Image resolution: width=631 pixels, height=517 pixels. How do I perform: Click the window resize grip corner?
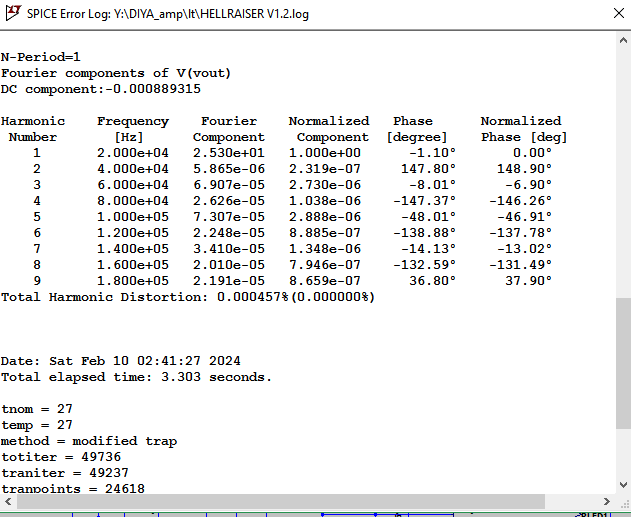(624, 502)
